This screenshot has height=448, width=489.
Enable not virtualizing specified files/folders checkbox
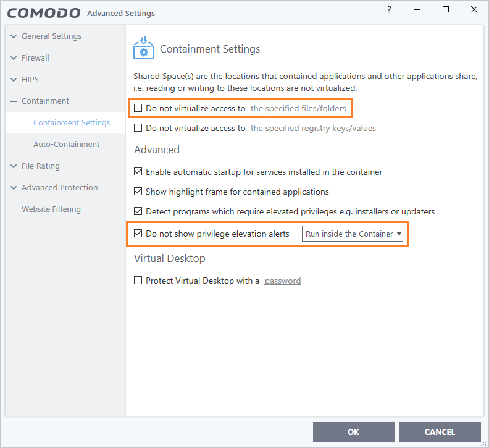pyautogui.click(x=138, y=109)
